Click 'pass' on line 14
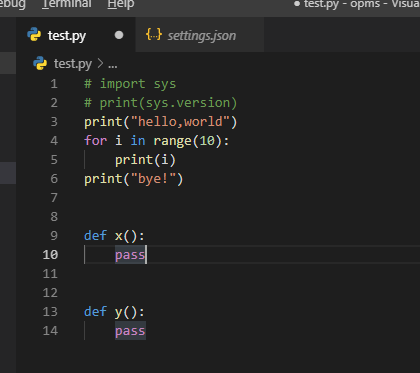This screenshot has height=373, width=420. pos(130,331)
